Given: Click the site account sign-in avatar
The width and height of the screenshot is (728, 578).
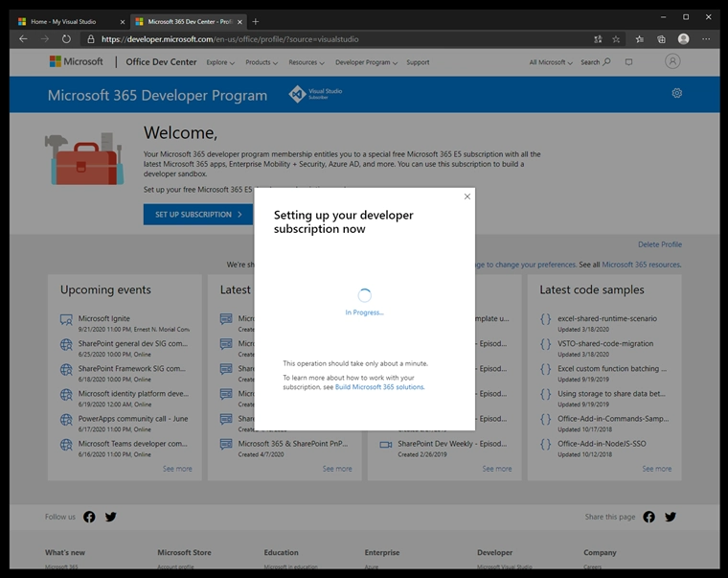Looking at the screenshot, I should 672,61.
